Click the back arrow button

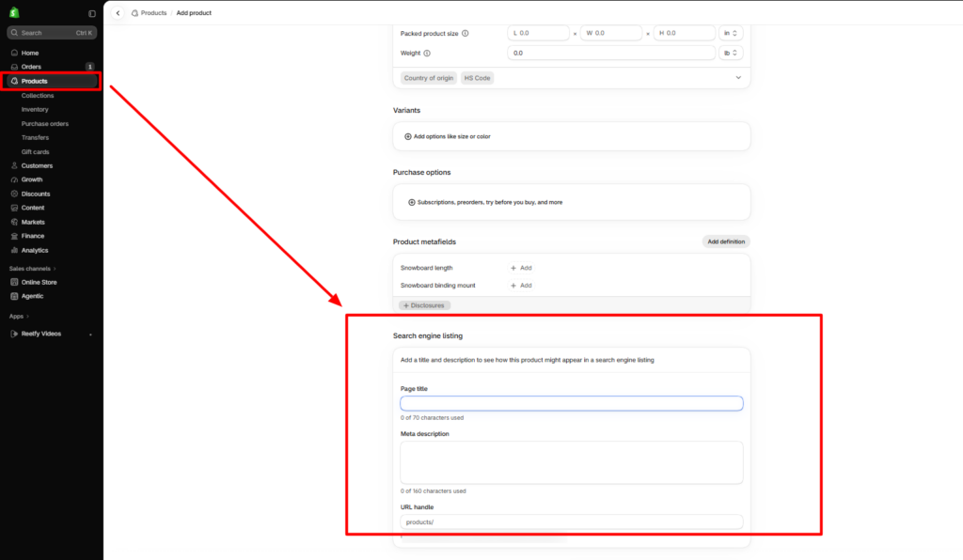pyautogui.click(x=118, y=13)
